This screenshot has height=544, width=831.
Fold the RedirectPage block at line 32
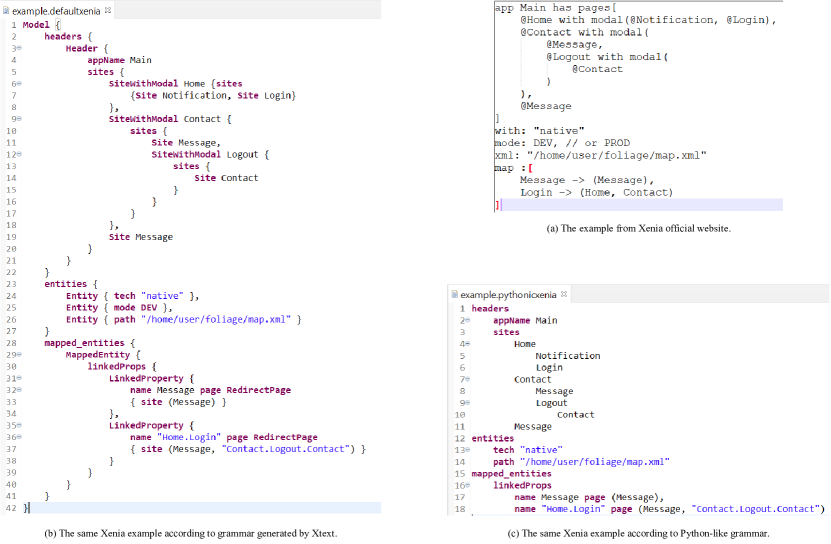20,390
